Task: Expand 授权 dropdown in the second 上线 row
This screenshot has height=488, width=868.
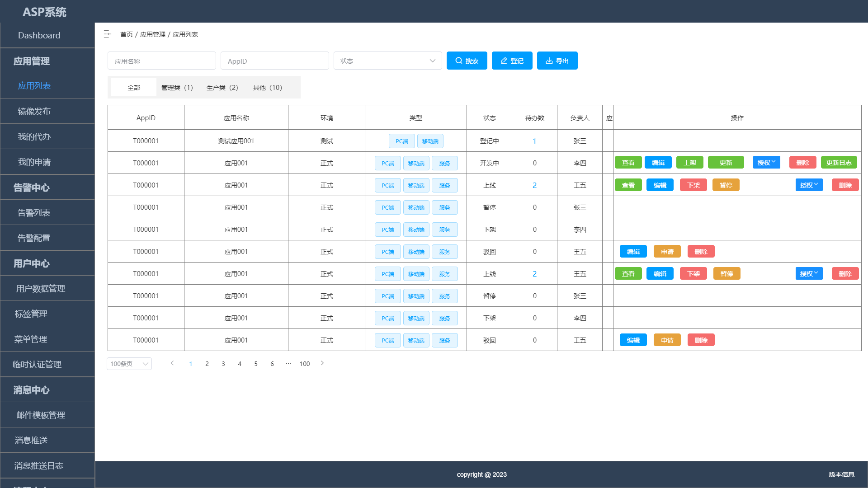Action: tap(809, 274)
